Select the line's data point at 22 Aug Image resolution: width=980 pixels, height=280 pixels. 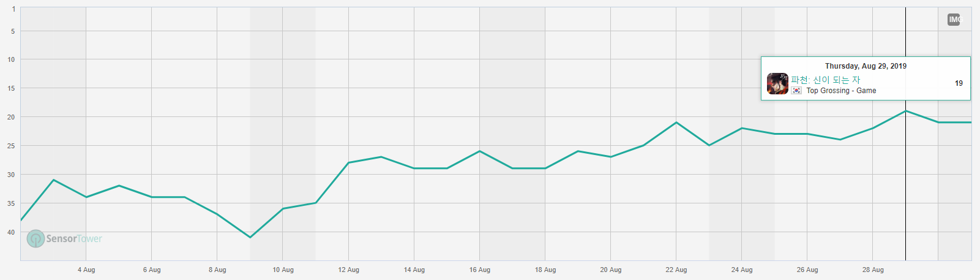tap(676, 123)
